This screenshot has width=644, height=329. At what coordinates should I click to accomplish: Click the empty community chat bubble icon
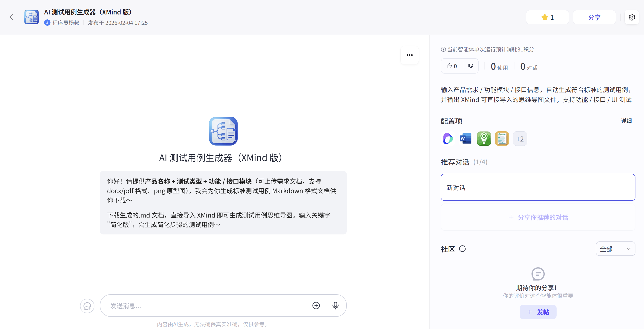tap(538, 274)
